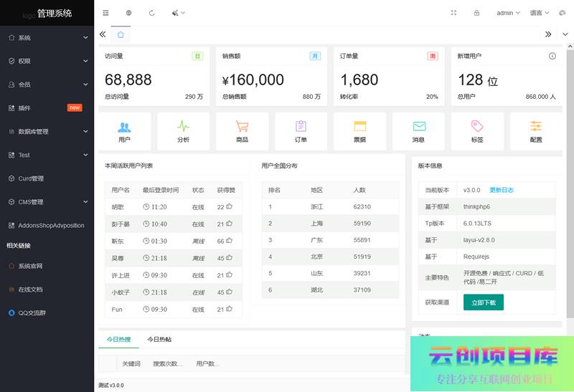Open the 语言 language dropdown
This screenshot has width=574, height=392.
540,13
